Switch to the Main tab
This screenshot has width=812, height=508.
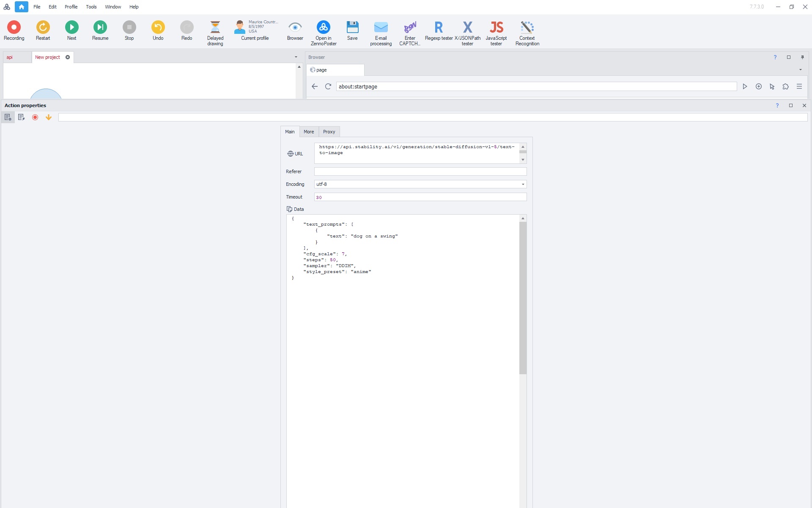pos(290,132)
